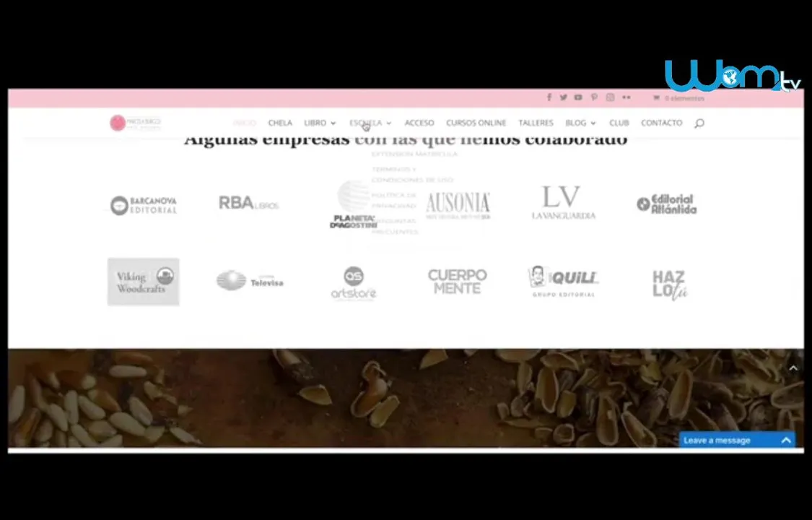This screenshot has width=812, height=520.
Task: Click the Cuerpo Mente logo
Action: pyautogui.click(x=458, y=282)
